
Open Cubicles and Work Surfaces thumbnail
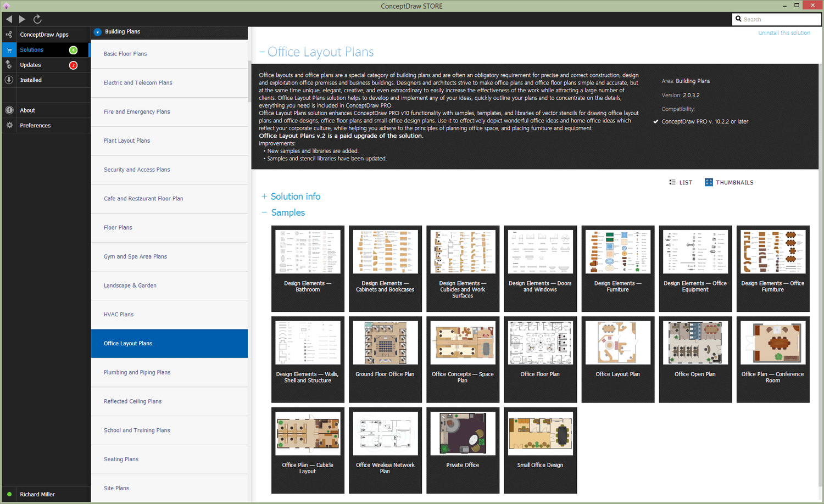(x=463, y=268)
